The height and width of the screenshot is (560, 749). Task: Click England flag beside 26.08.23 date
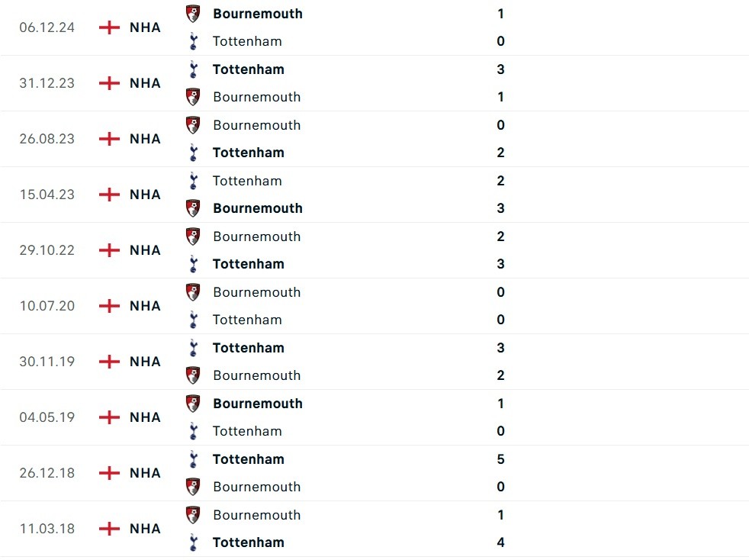pos(110,139)
